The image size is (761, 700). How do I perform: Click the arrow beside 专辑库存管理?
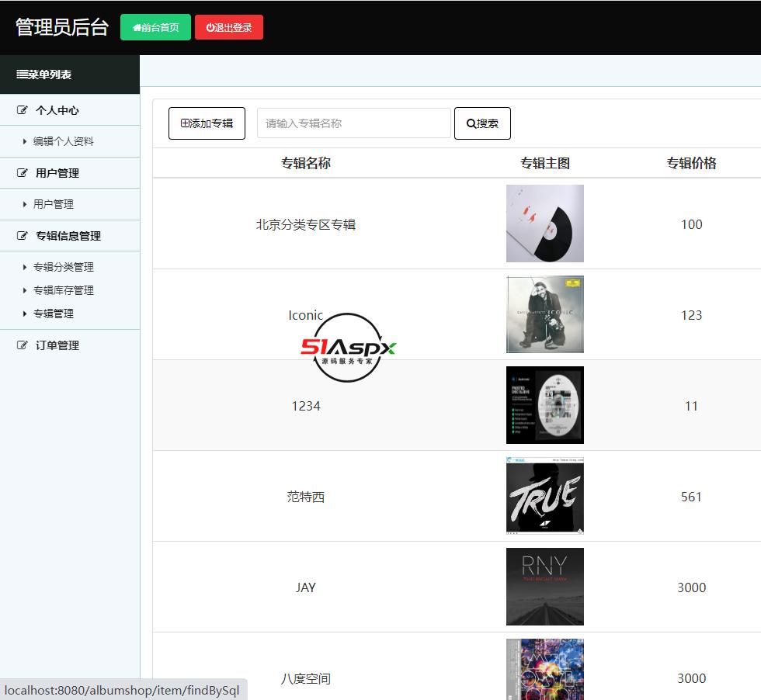pos(24,290)
